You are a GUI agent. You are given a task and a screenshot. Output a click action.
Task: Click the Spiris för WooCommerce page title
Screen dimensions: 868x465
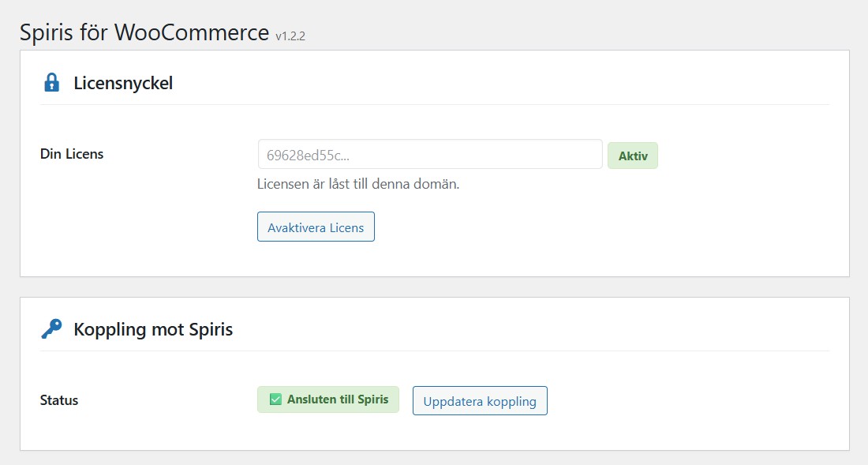click(x=144, y=32)
